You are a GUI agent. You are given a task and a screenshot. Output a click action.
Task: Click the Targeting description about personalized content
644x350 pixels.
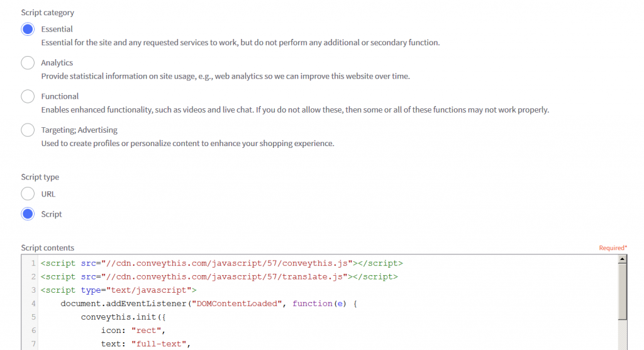tap(187, 144)
